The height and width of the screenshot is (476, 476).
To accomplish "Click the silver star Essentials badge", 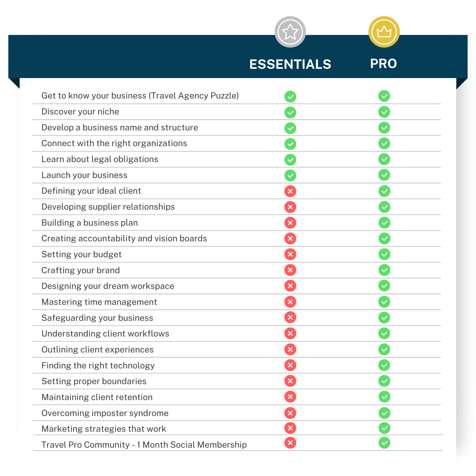I will coord(290,32).
